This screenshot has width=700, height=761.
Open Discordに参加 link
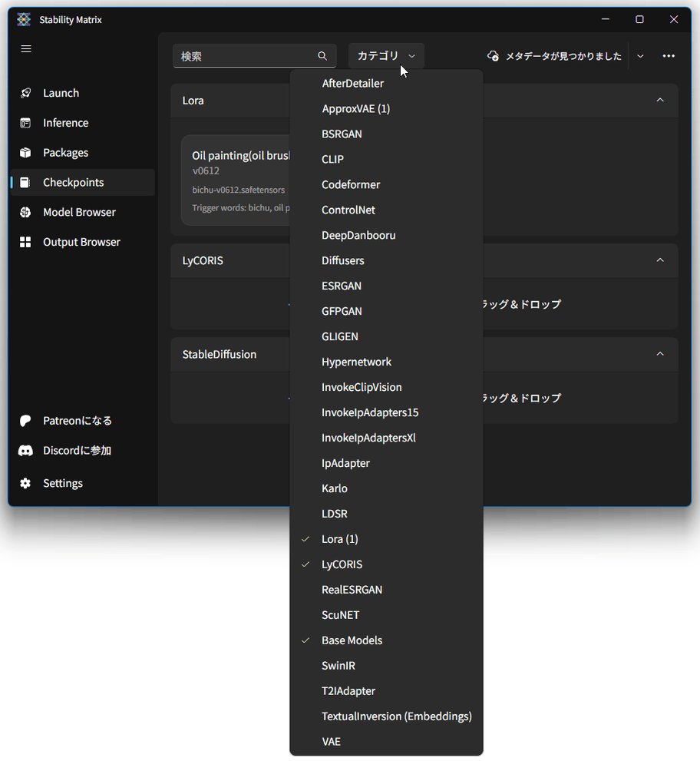tap(83, 451)
